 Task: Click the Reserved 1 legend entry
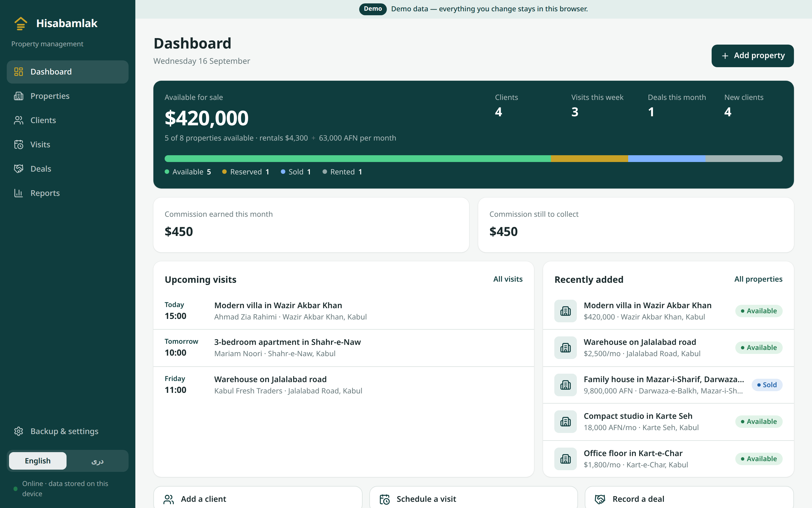coord(246,172)
